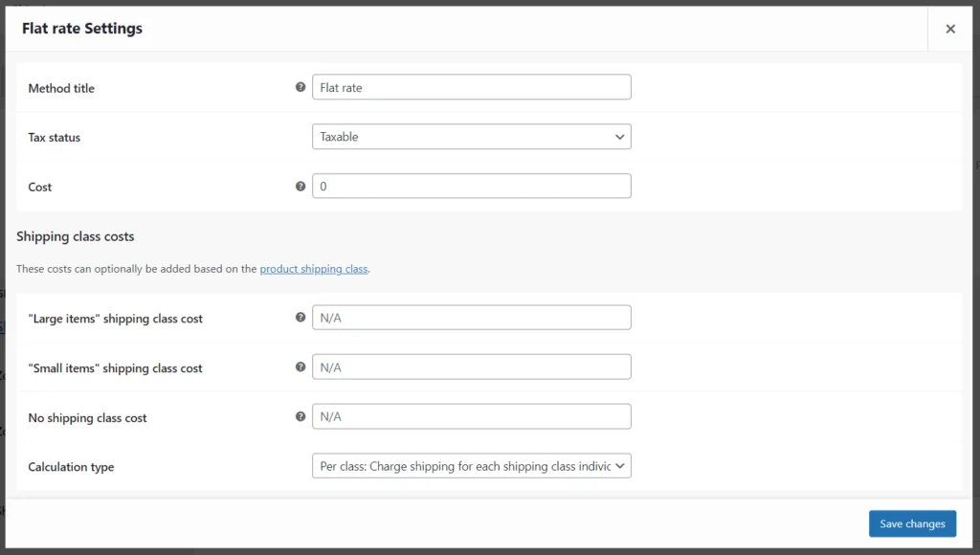Expand the Calculation type dropdown options
980x555 pixels.
(x=471, y=466)
